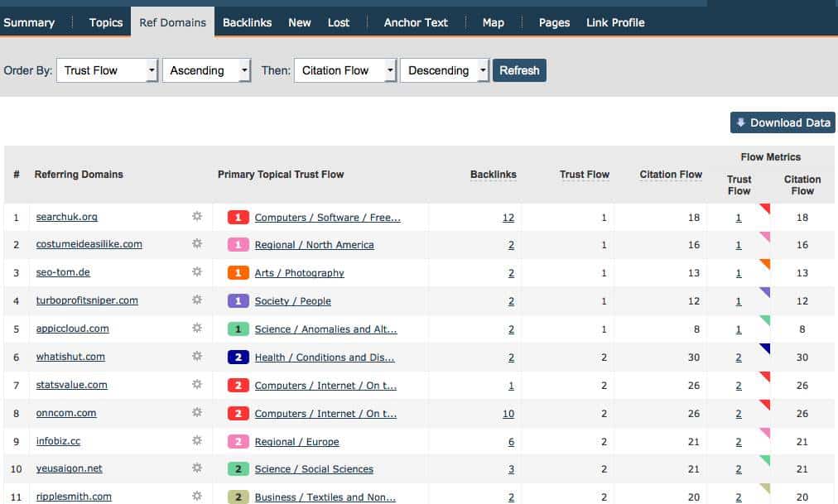Open the Anchor Text tab

pos(416,22)
